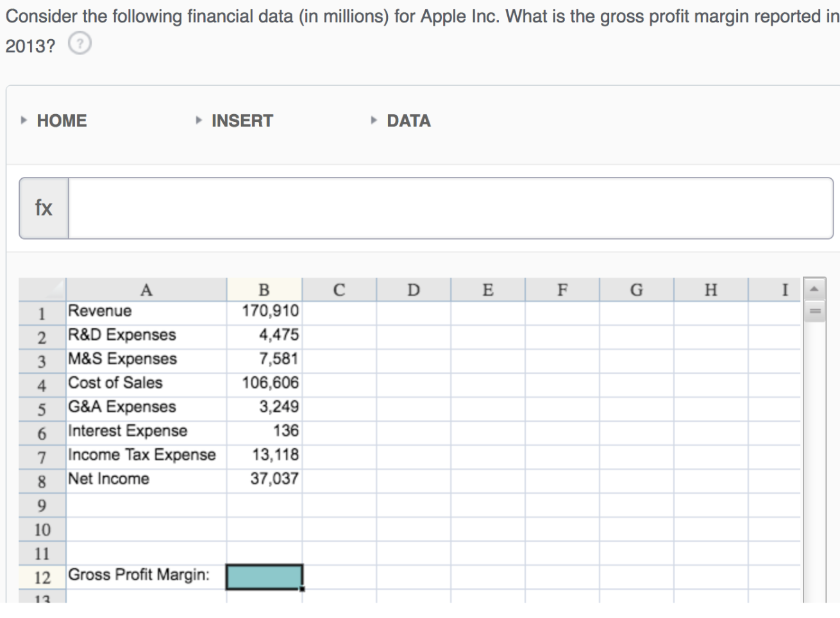Screen dimensions: 840x618
Task: Click the 'M&S Expenses' cell
Action: click(x=146, y=361)
